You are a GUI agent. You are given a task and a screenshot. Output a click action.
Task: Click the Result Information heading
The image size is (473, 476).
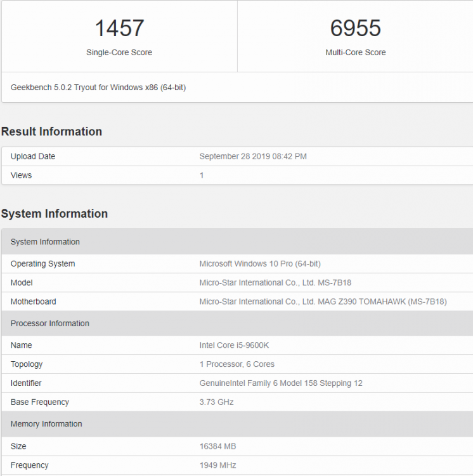(51, 131)
